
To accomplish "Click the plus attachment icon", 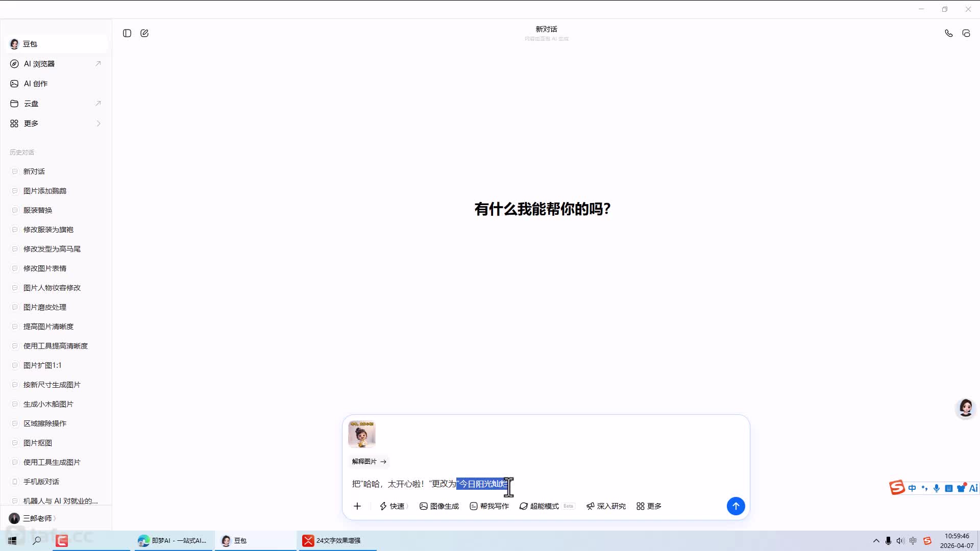I will coord(357,506).
